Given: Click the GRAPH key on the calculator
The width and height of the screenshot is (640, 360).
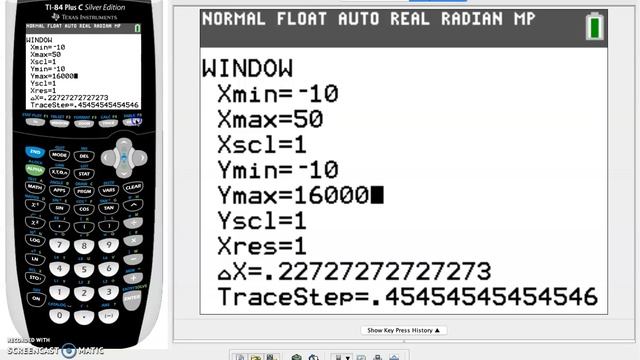Looking at the screenshot, I should (x=133, y=122).
